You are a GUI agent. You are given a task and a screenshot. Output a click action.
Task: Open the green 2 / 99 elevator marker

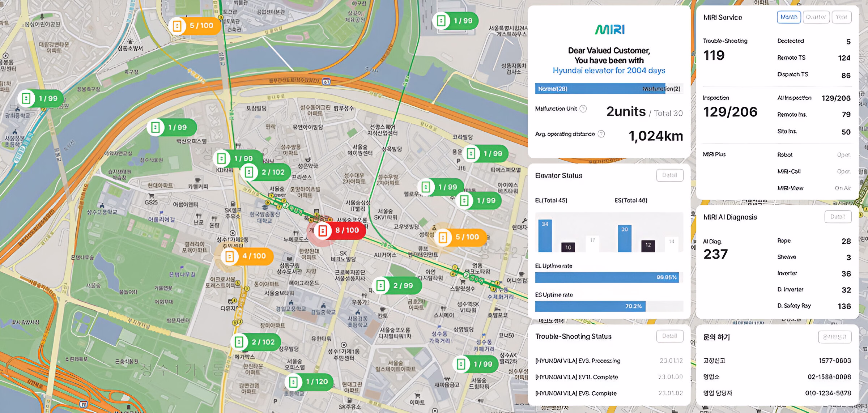pos(397,286)
